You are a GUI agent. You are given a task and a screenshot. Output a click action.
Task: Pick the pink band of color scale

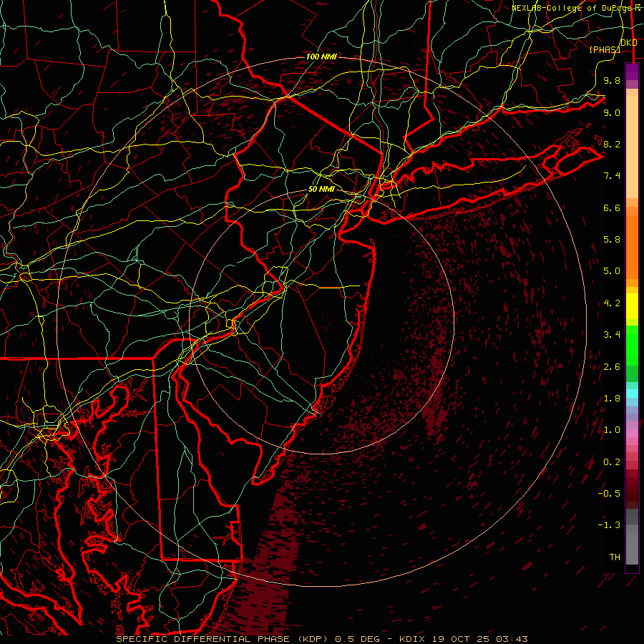pos(632,434)
